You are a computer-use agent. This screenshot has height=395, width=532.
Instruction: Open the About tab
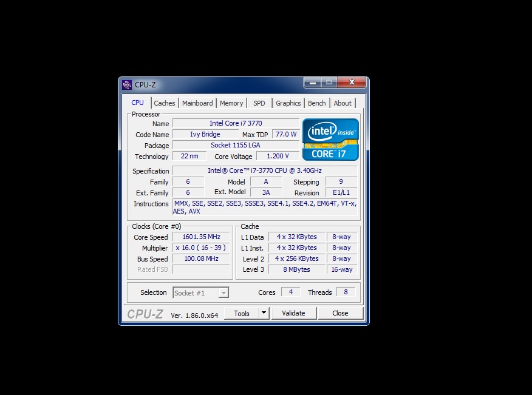point(343,103)
